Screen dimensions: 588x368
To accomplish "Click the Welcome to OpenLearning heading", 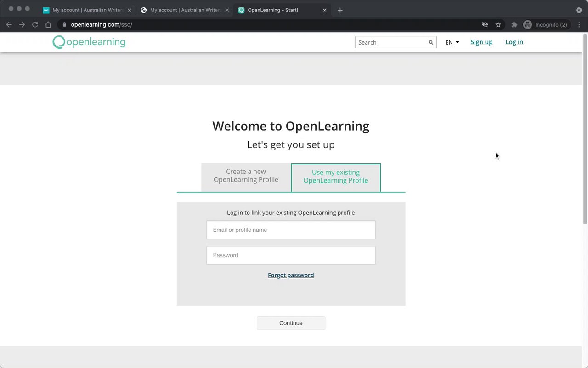I will click(291, 126).
